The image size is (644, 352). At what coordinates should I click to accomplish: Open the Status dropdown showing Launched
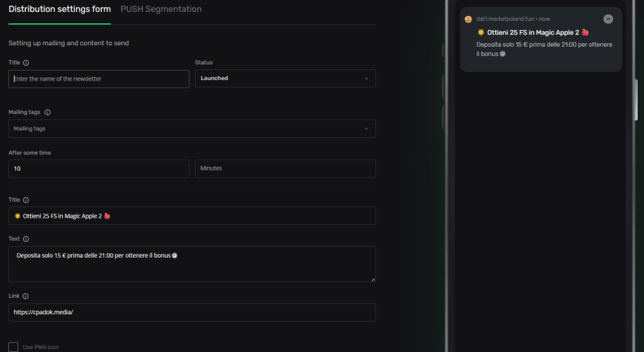coord(285,79)
